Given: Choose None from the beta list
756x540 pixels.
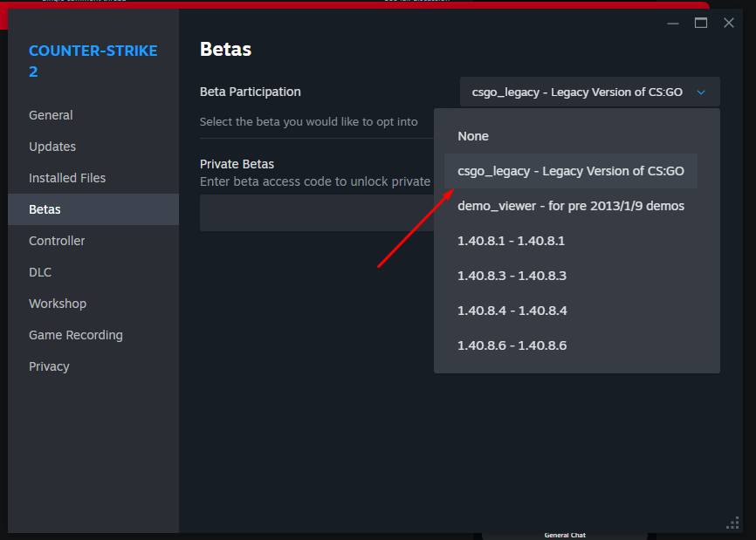Looking at the screenshot, I should (571, 136).
